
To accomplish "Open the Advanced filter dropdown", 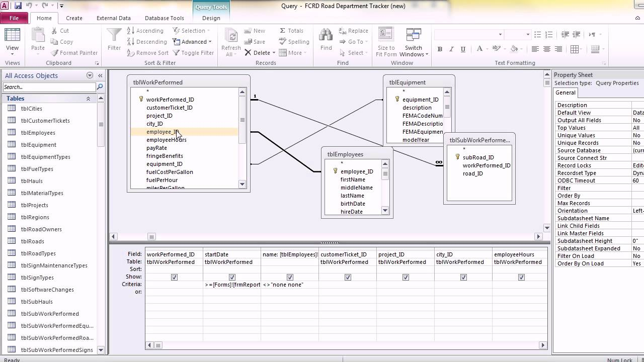I will pos(192,42).
